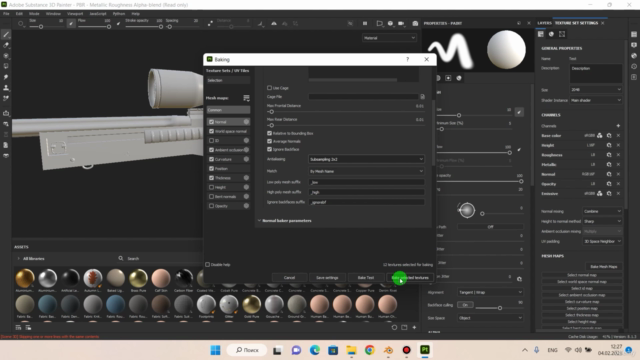Select the Material picker tool in left toolbar

point(6,98)
